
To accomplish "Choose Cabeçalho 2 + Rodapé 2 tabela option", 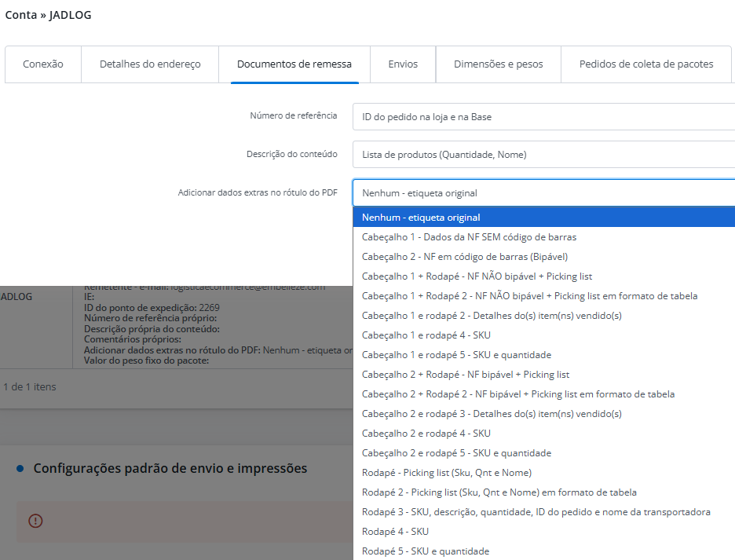I will coord(543,394).
